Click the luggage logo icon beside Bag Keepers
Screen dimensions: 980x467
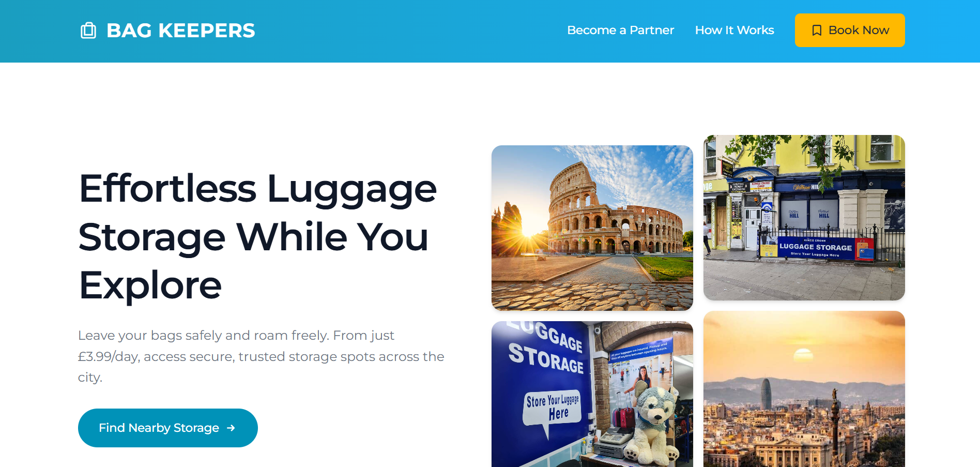(88, 31)
